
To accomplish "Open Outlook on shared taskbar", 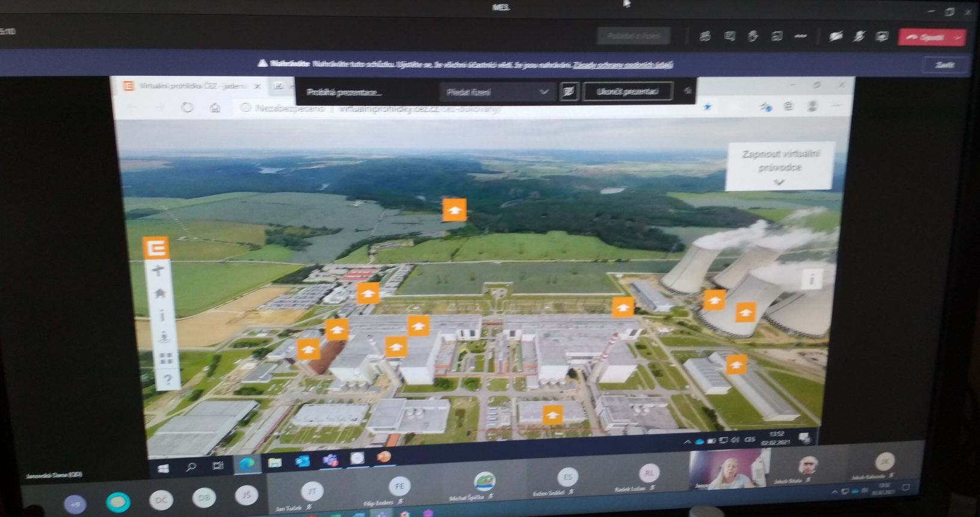I will point(302,462).
